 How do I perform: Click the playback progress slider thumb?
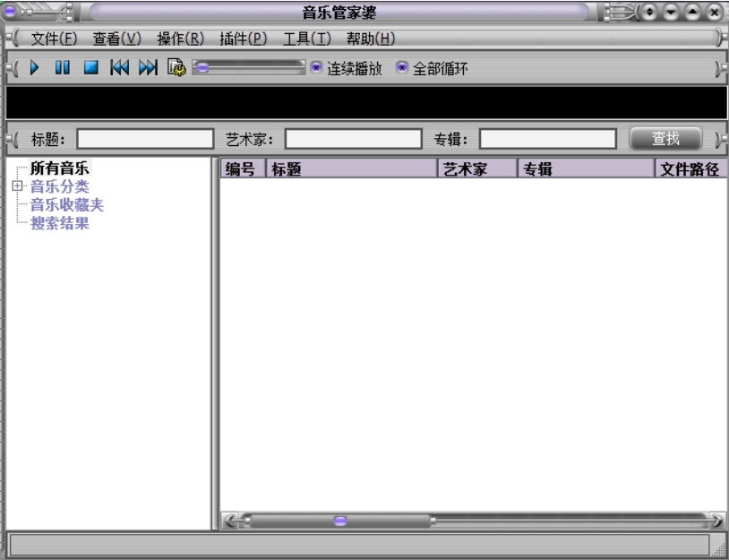click(202, 68)
